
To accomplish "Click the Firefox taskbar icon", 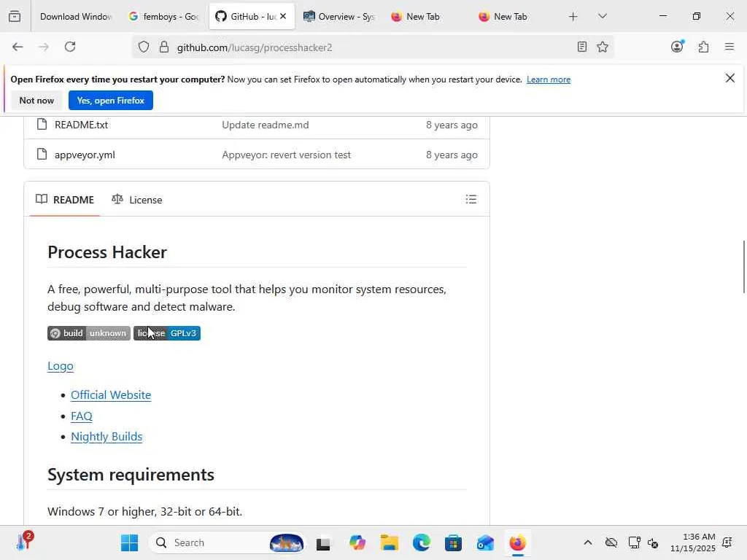I will 517,542.
